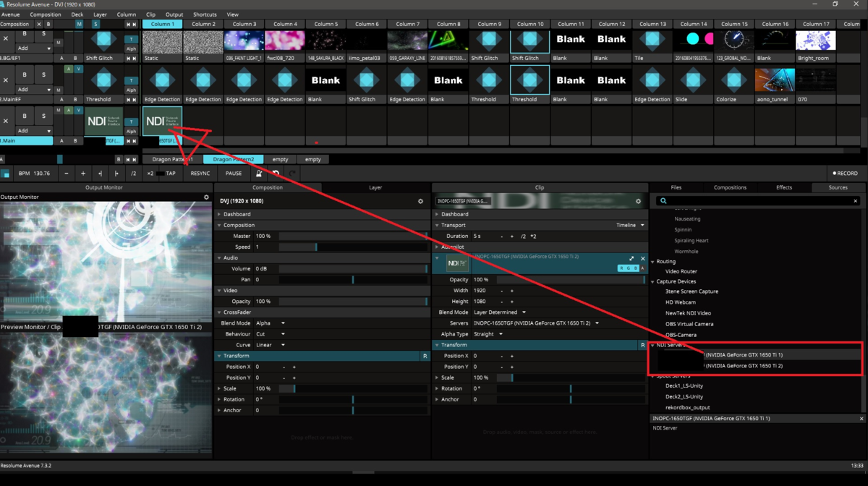
Task: Clear layer 1.Main with X button
Action: 6,121
